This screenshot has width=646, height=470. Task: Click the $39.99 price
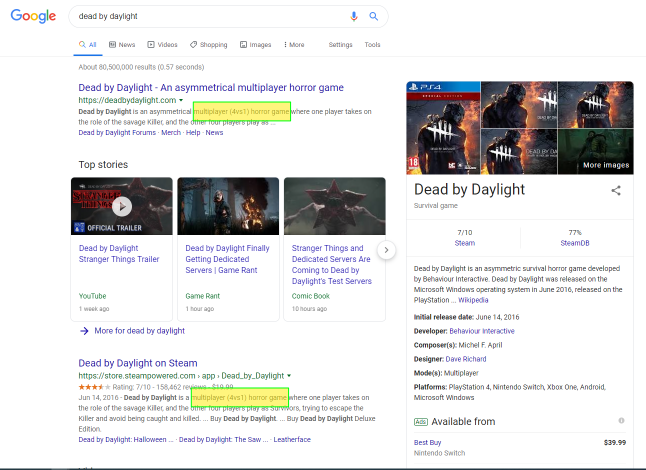click(x=615, y=442)
